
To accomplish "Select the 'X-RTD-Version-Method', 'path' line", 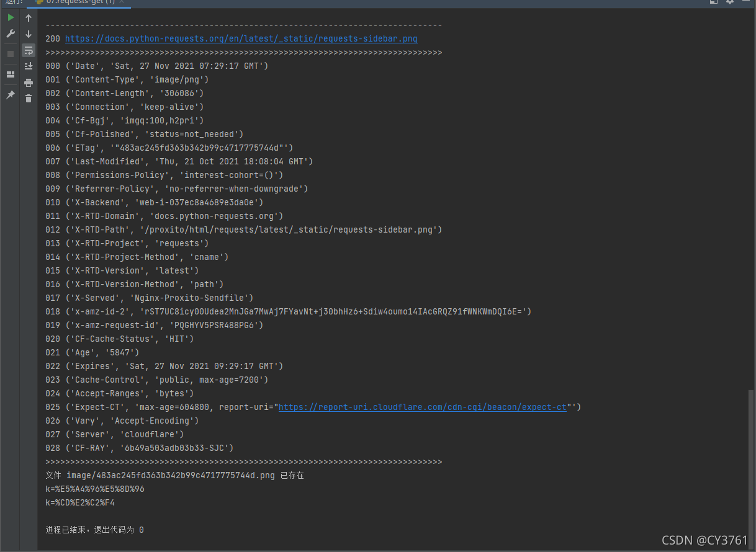I will point(135,284).
